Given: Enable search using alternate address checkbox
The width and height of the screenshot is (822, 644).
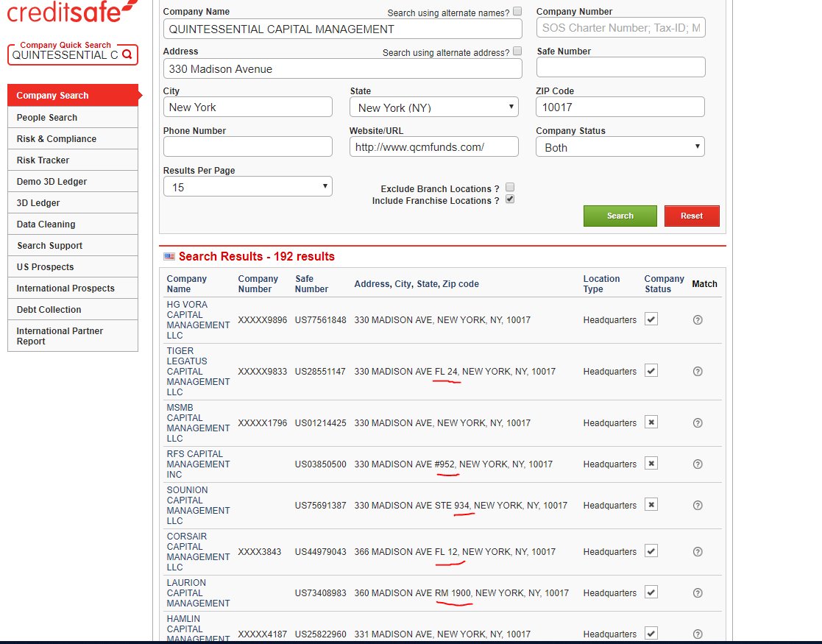Looking at the screenshot, I should click(517, 51).
